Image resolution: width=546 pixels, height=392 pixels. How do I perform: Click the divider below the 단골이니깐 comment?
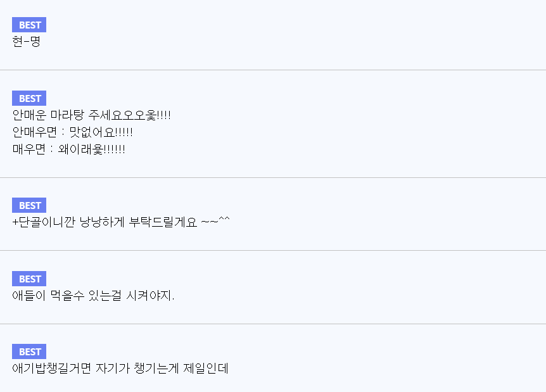[273, 251]
